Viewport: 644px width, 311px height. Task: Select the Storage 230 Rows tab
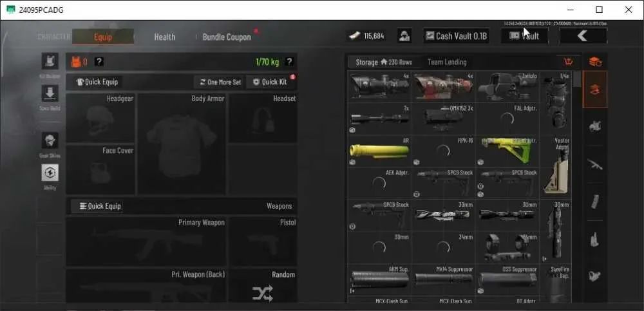(x=384, y=62)
